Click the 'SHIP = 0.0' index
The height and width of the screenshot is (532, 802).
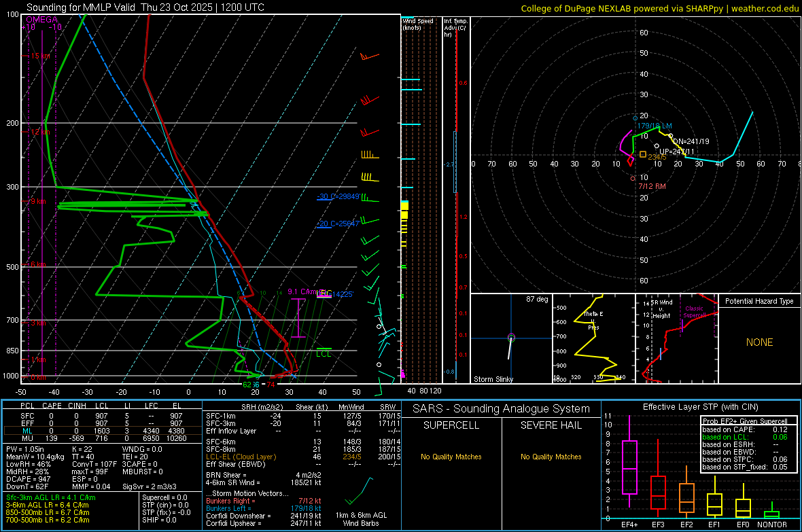coord(159,520)
